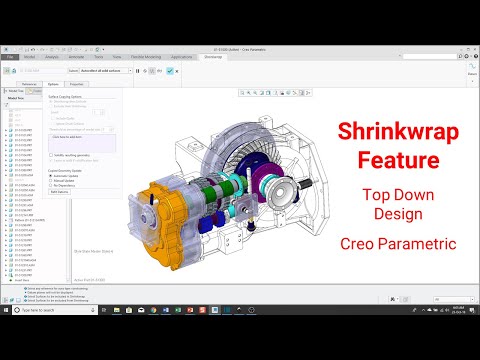The width and height of the screenshot is (480, 360).
Task: Open the Applications ribbon tab
Action: 181,57
